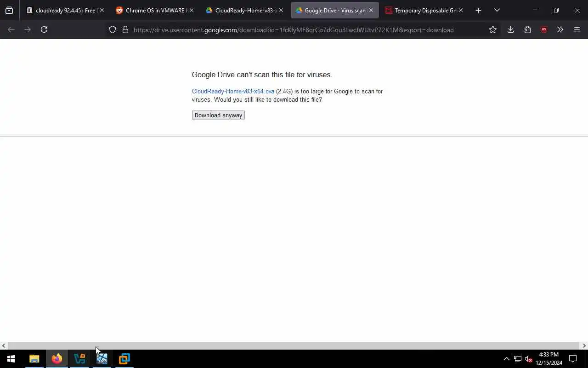Bookmark this page with the star icon
This screenshot has width=588, height=368.
coord(493,29)
